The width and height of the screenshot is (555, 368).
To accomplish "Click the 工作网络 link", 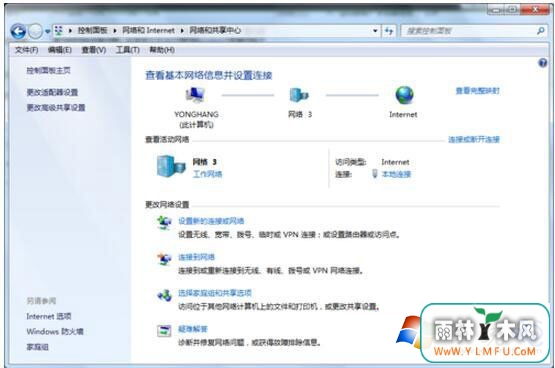I will pyautogui.click(x=207, y=174).
